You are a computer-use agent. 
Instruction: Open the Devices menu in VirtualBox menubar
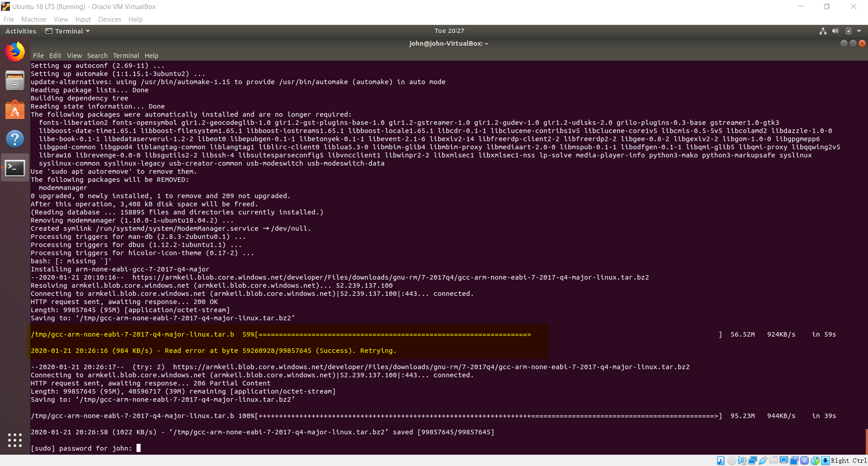109,19
